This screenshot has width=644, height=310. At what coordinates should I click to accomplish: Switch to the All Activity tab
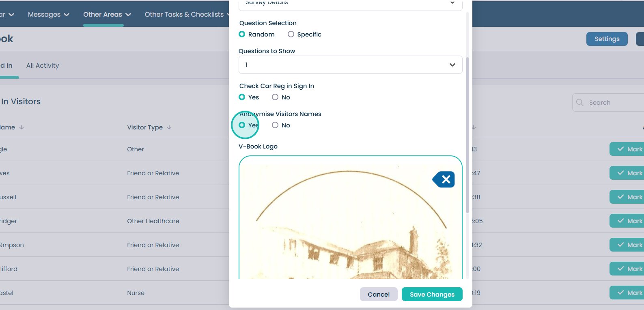(43, 66)
